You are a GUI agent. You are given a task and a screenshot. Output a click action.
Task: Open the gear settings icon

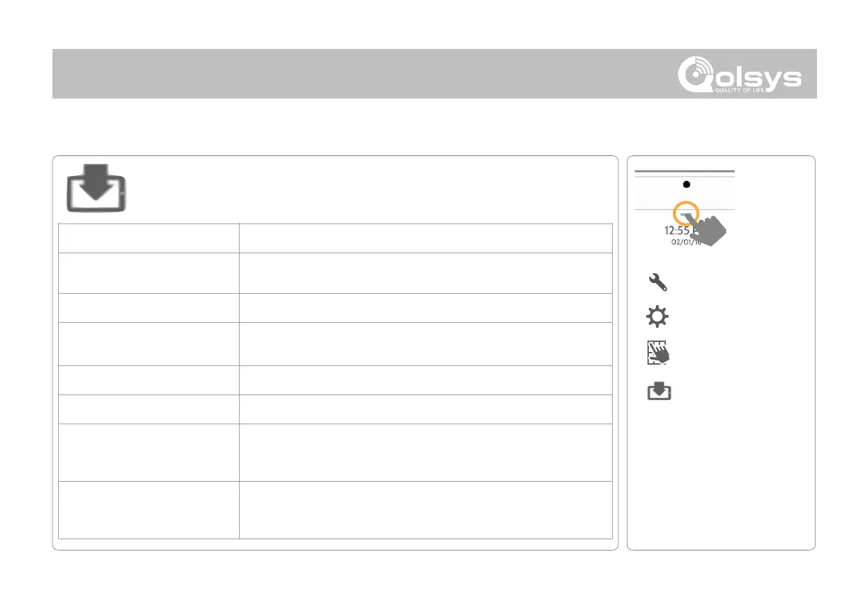click(x=657, y=317)
